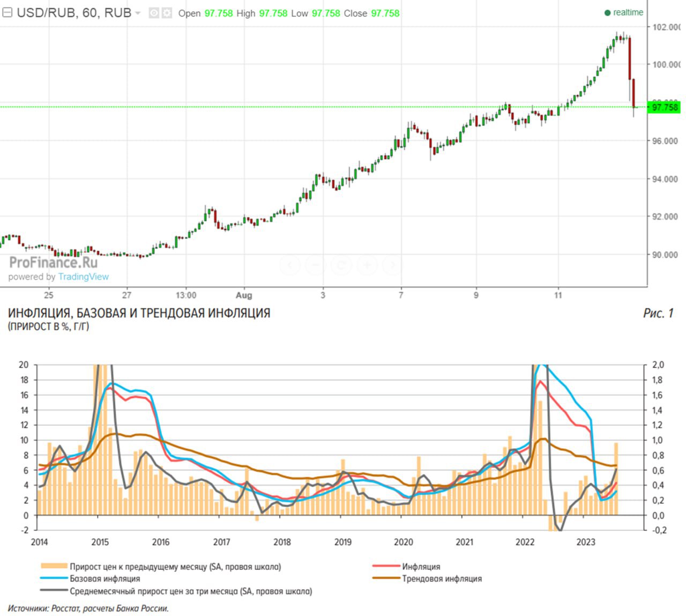Click the green 97.758 current price label
The image size is (686, 616).
[664, 107]
